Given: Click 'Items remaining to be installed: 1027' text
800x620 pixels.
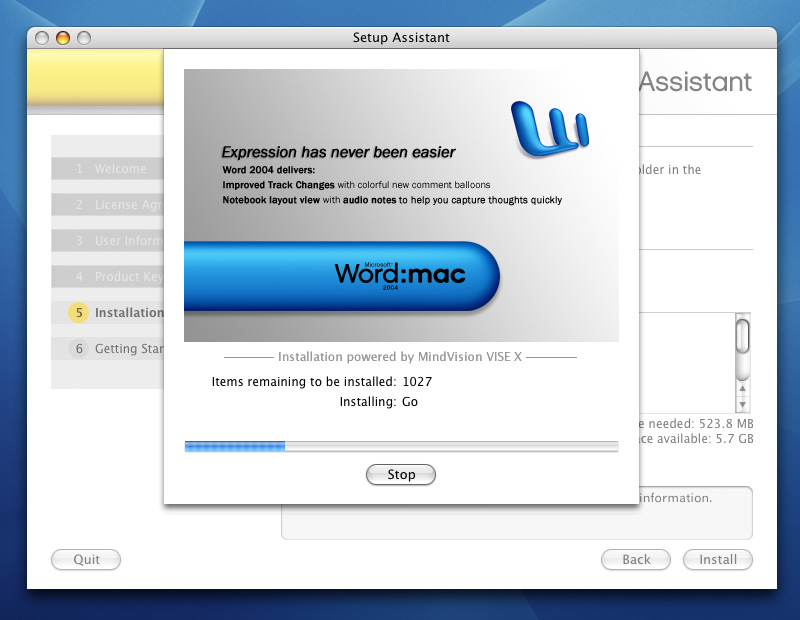Looking at the screenshot, I should coord(321,382).
